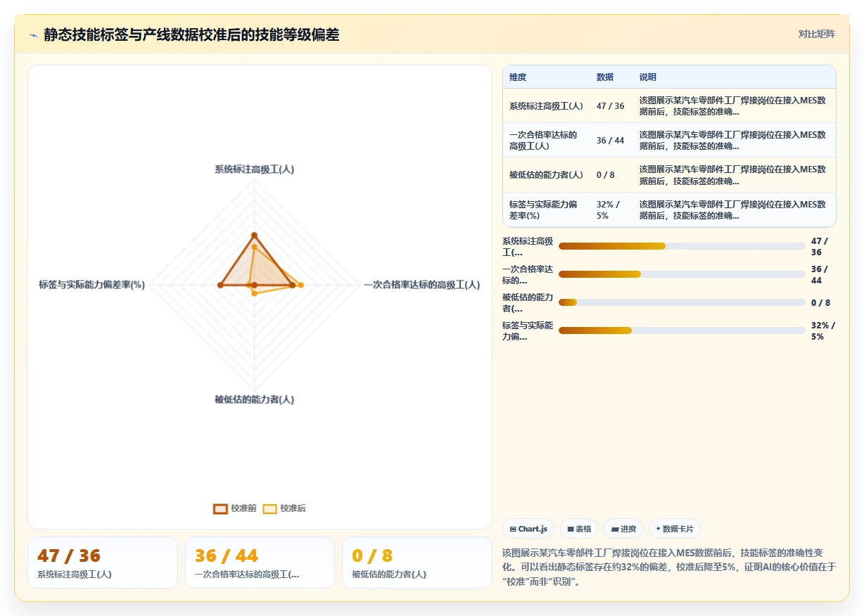This screenshot has height=616, width=864.
Task: Click the 维度 column header
Action: 518,77
